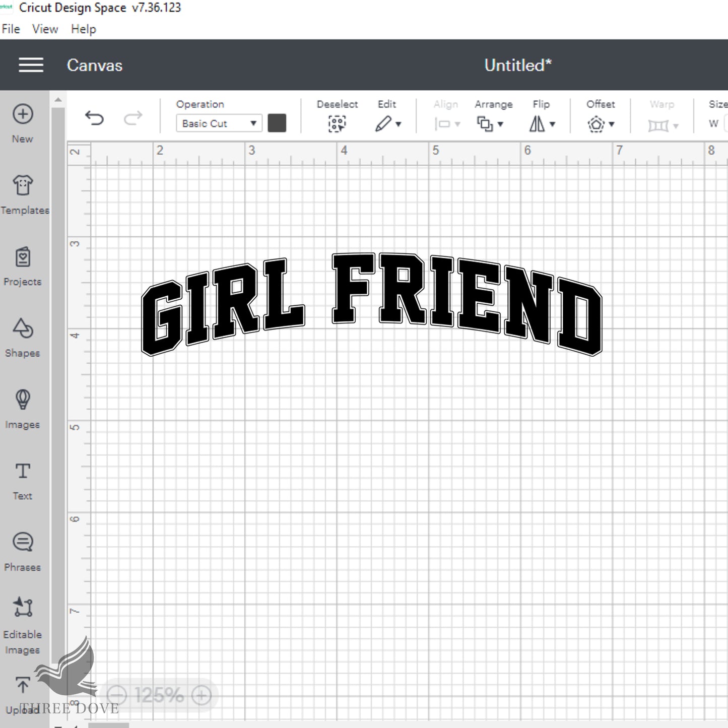Click the canvas ruler origin corner

[x=79, y=154]
